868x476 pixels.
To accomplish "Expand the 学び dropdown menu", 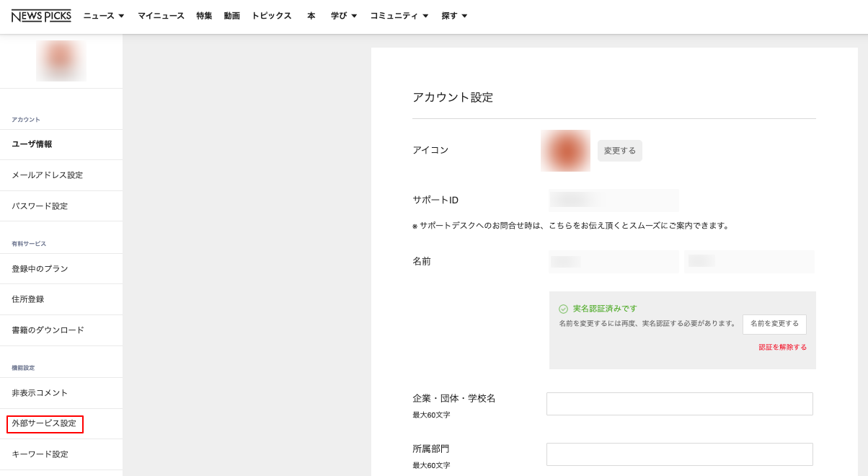I will (x=342, y=14).
